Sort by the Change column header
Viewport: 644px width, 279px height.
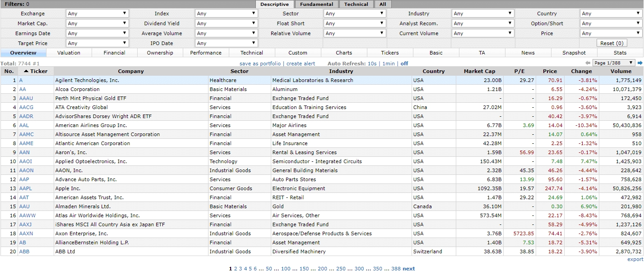[x=581, y=71]
